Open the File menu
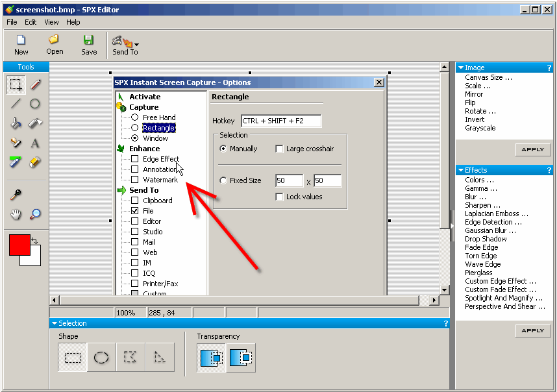The height and width of the screenshot is (392, 557). pyautogui.click(x=12, y=22)
